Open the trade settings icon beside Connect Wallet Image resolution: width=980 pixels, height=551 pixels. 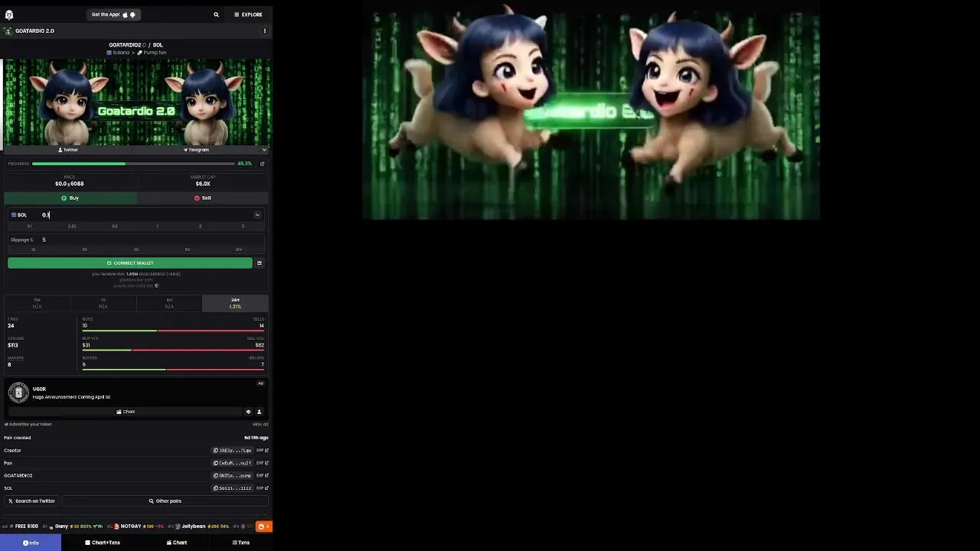[260, 263]
